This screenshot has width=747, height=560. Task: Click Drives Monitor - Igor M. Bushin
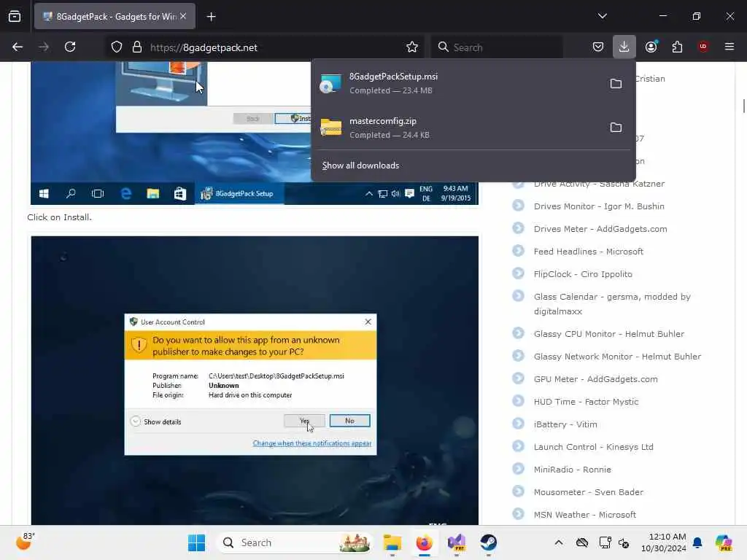click(x=599, y=206)
